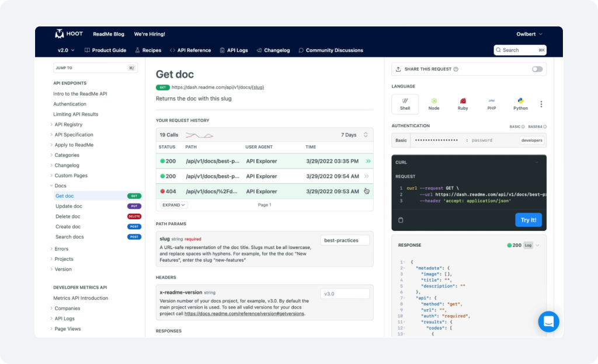Open the docs.readme.com getversions link
The width and height of the screenshot is (598, 364).
pyautogui.click(x=244, y=314)
